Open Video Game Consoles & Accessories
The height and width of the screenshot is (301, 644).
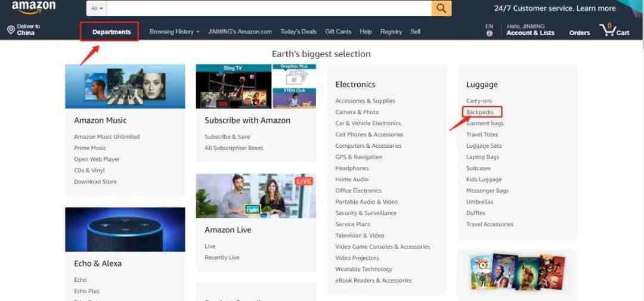(x=383, y=247)
